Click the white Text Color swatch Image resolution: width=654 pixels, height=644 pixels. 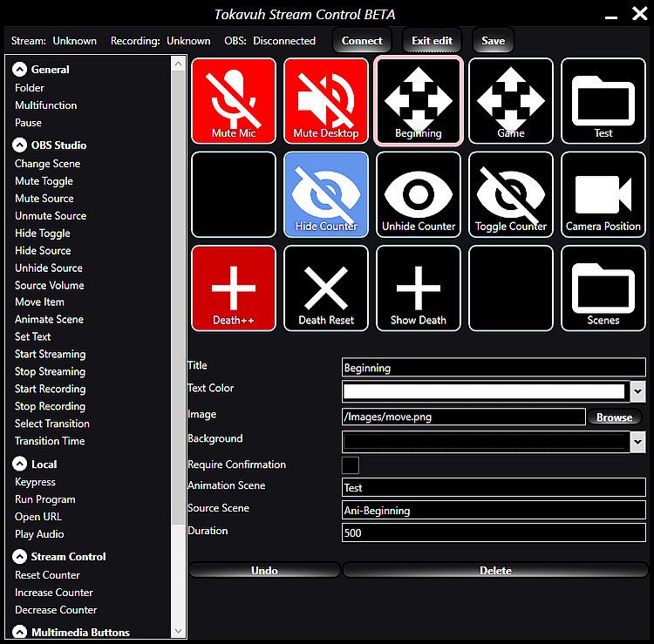click(484, 392)
